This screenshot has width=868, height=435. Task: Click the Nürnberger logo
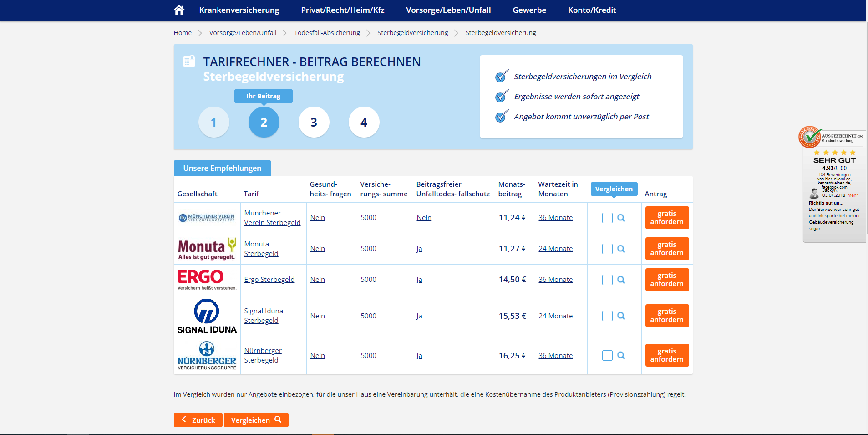(207, 356)
